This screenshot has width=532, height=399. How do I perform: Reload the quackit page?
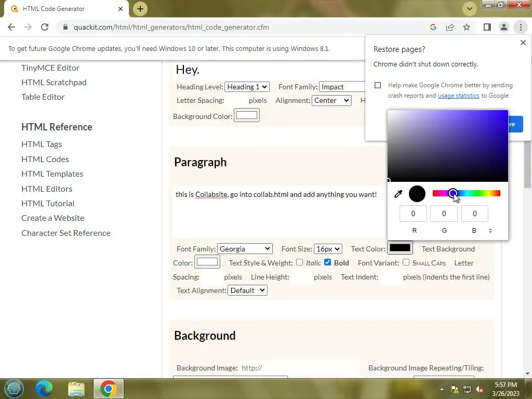pos(45,27)
